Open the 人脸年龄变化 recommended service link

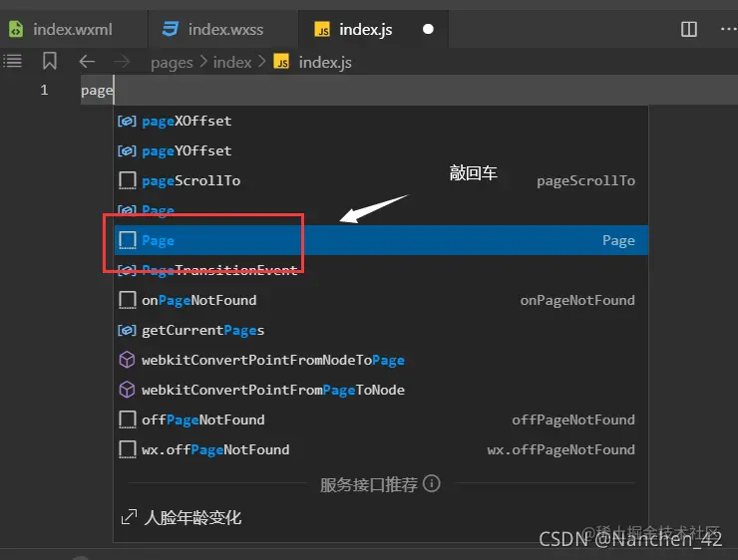click(x=192, y=518)
